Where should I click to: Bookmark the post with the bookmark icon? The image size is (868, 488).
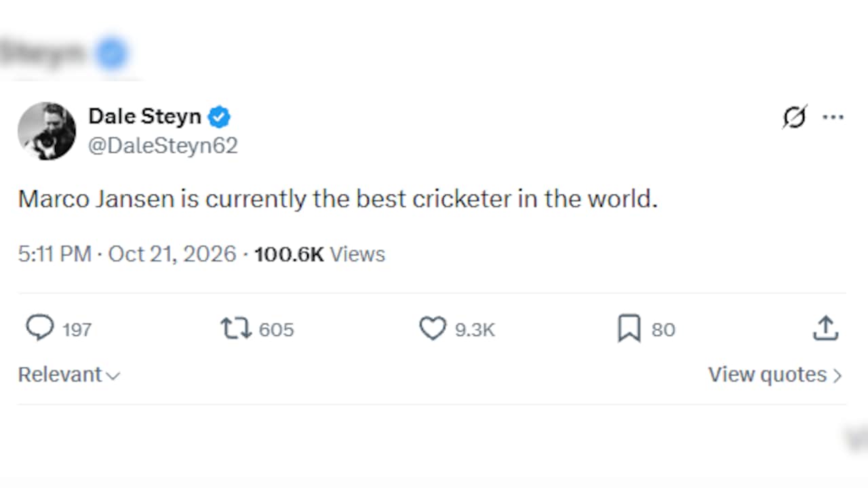629,329
